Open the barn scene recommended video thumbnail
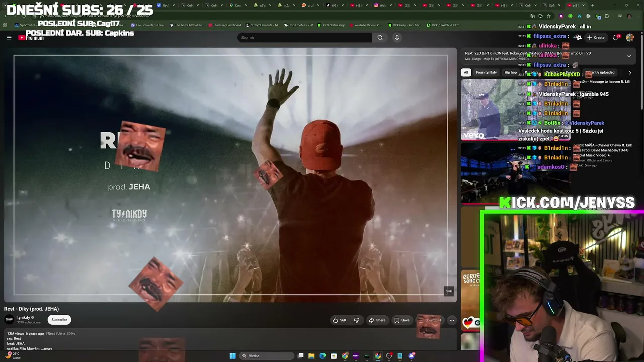 (516, 173)
